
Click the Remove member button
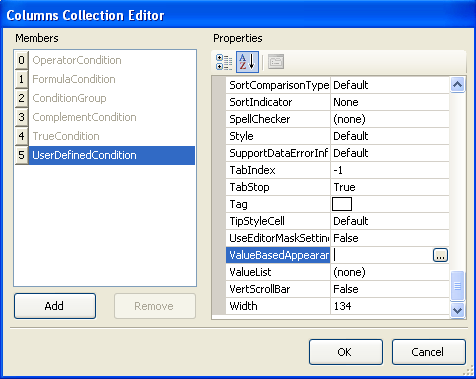click(155, 306)
